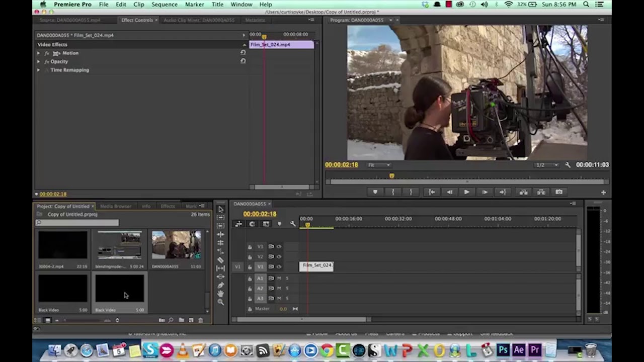The image size is (644, 362).
Task: Click the Extract button in Program monitor
Action: [x=541, y=192]
